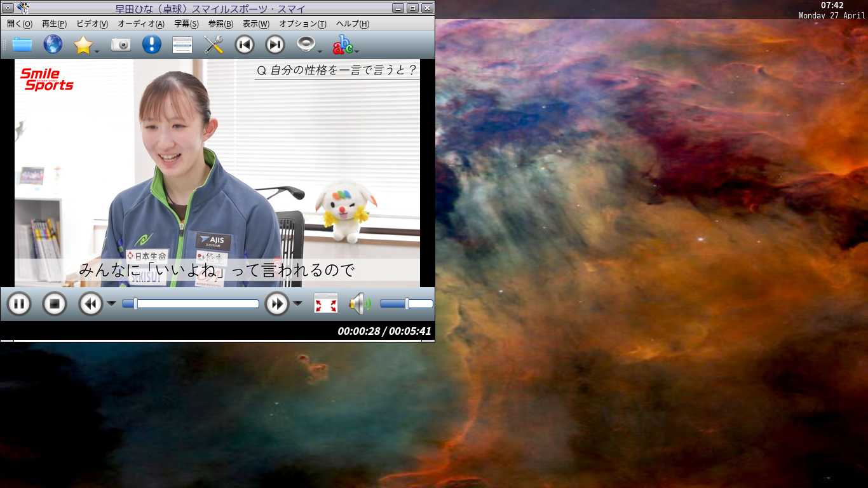The height and width of the screenshot is (488, 868).
Task: Take a screenshot with the camera icon
Action: [x=121, y=44]
